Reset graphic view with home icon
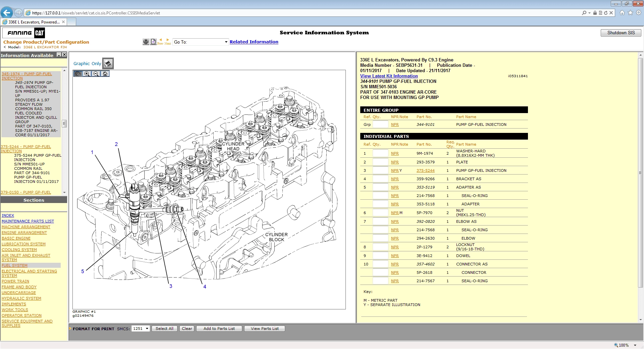This screenshot has height=349, width=644. pyautogui.click(x=105, y=74)
